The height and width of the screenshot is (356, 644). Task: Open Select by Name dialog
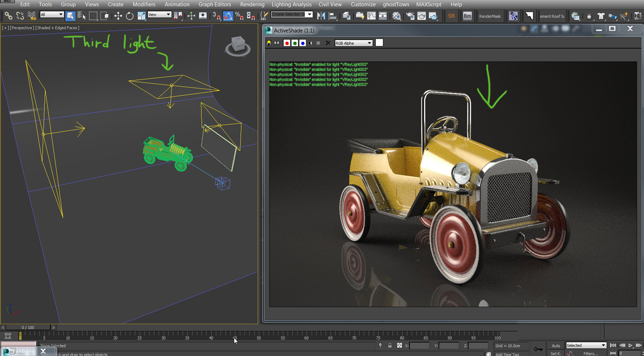click(x=82, y=16)
